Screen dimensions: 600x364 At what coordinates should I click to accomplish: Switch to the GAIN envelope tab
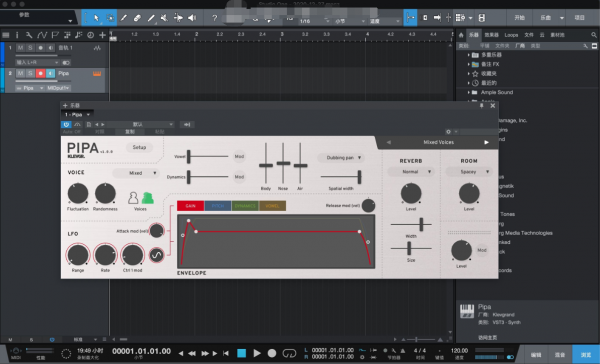pos(191,206)
